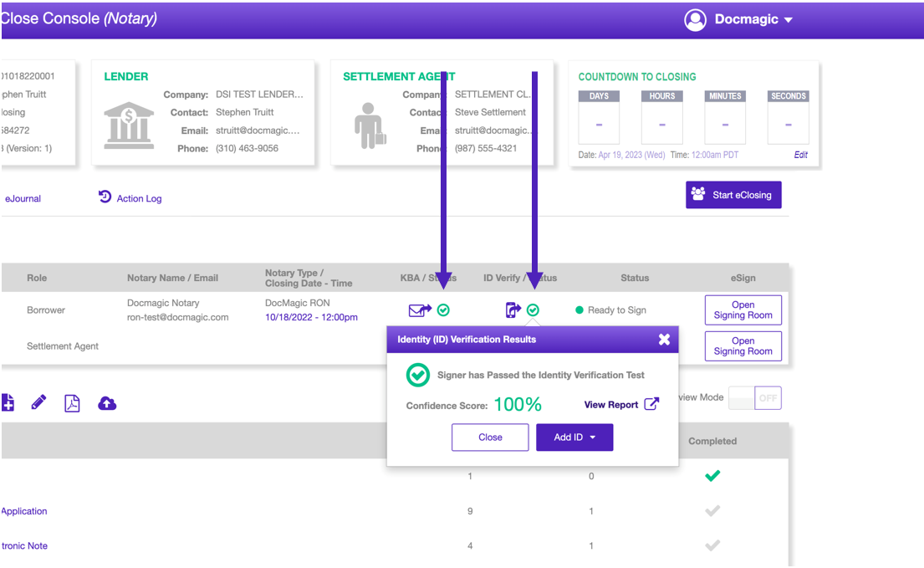Viewport: 924px width, 568px height.
Task: Click the HOURS countdown box
Action: (x=661, y=117)
